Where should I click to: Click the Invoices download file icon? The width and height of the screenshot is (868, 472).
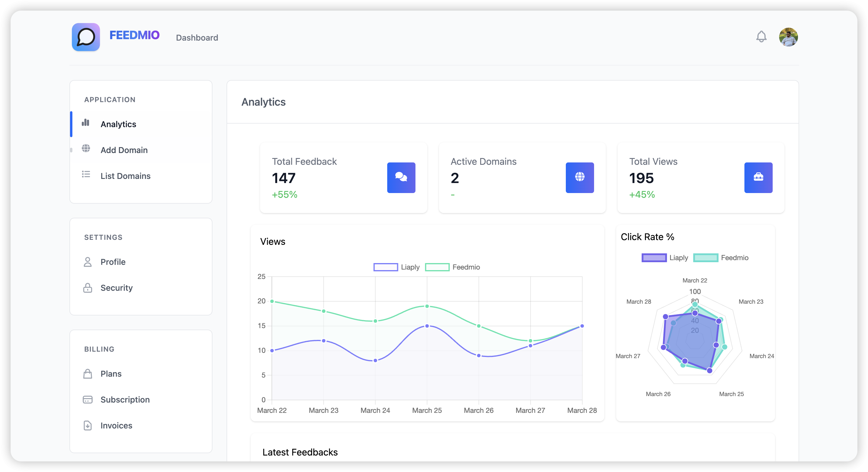pos(88,426)
